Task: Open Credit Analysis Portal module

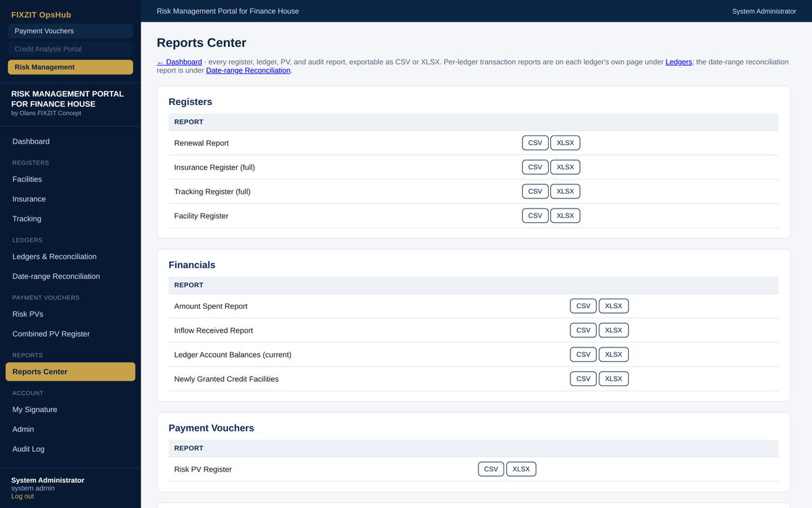Action: pyautogui.click(x=70, y=49)
